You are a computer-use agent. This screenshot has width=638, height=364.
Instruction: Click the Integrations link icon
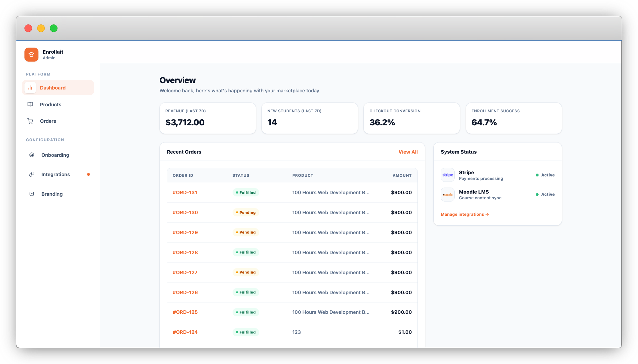click(32, 174)
